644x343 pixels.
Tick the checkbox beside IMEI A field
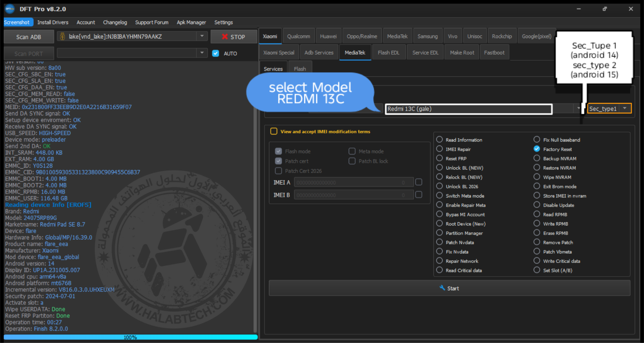[419, 182]
